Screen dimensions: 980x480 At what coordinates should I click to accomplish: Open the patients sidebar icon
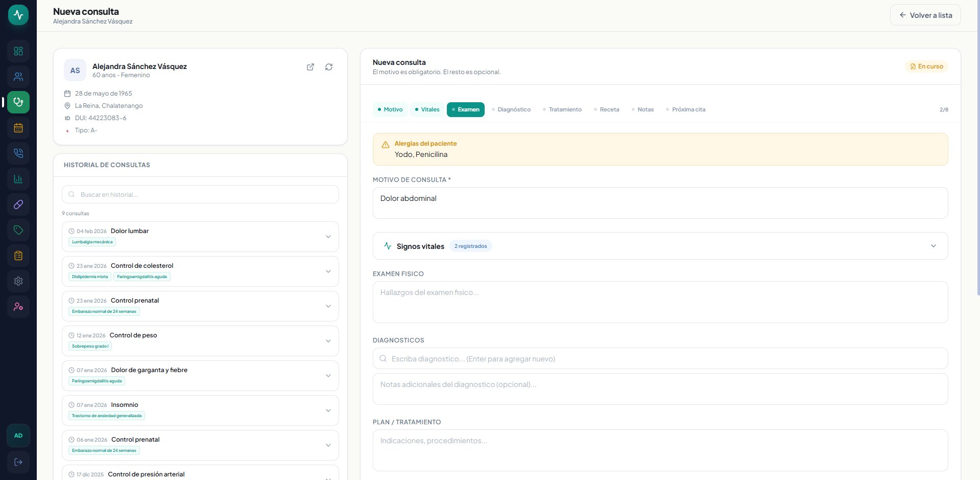point(18,77)
